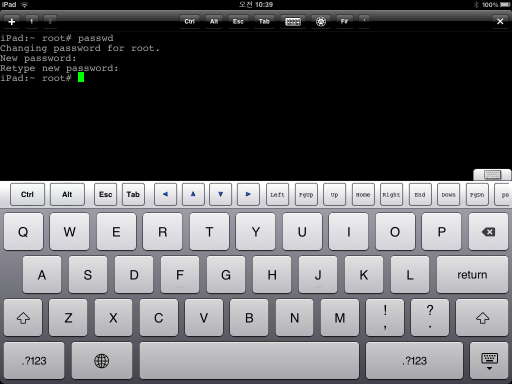Tap the Up key in the extra key row
This screenshot has height=384, width=512.
tap(334, 194)
